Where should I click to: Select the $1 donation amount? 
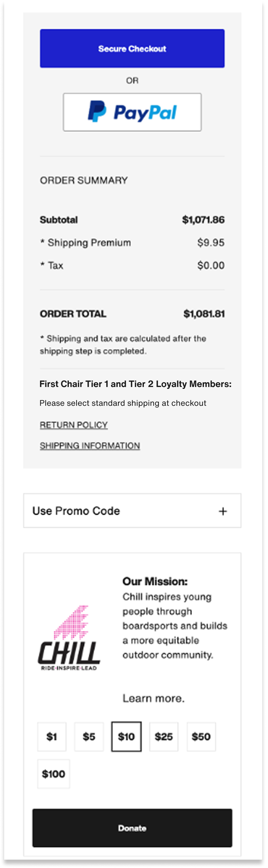pyautogui.click(x=52, y=737)
